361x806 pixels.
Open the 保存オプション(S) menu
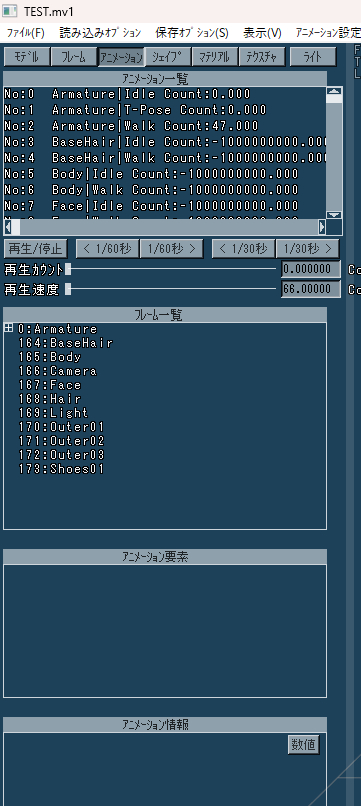click(x=192, y=33)
